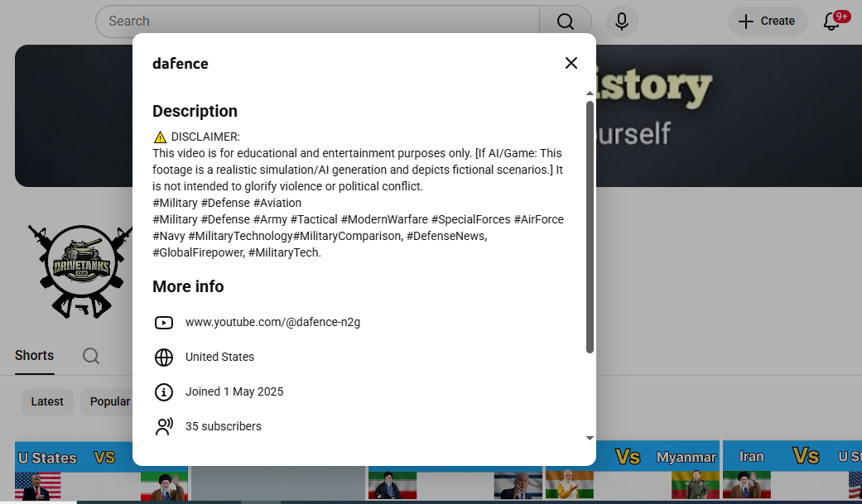Click the dafence channel avatar logo
Image resolution: width=862 pixels, height=504 pixels.
click(79, 270)
